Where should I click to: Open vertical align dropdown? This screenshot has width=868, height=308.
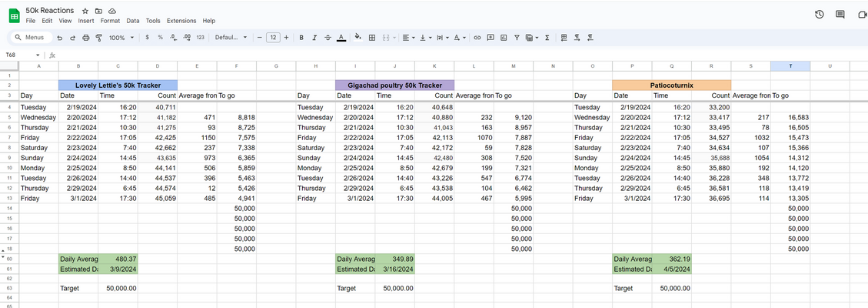(x=425, y=38)
